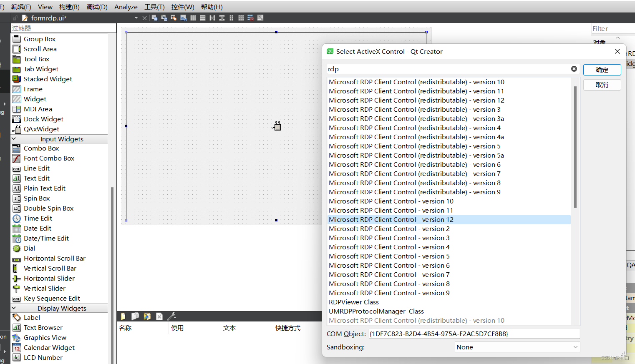Click the 名称 column header in Action Editor

pyautogui.click(x=142, y=328)
